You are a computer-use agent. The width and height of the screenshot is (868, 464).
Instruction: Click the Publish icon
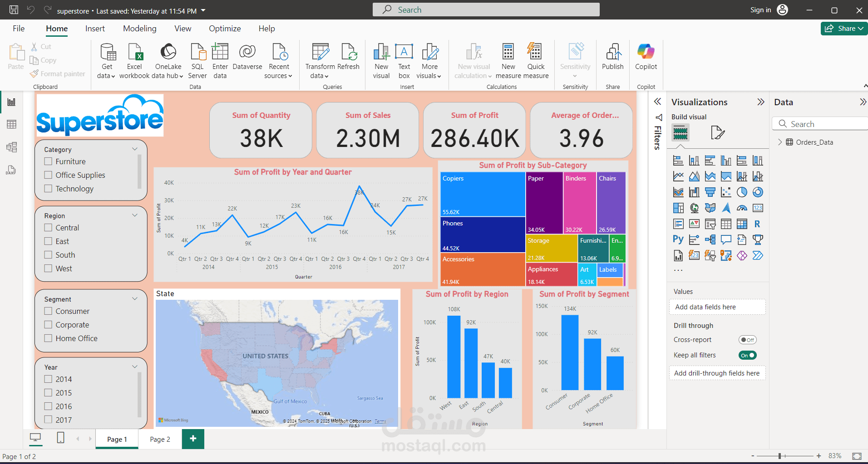click(x=613, y=52)
